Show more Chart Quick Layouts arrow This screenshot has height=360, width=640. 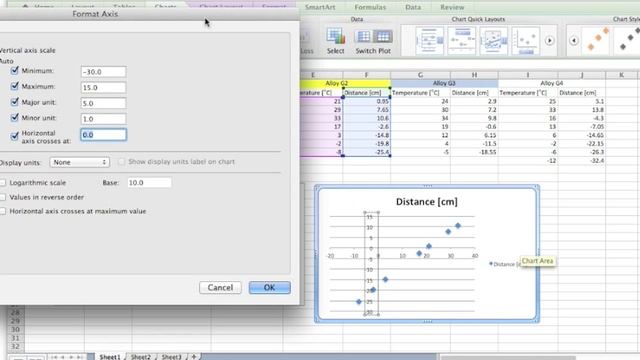(x=549, y=40)
